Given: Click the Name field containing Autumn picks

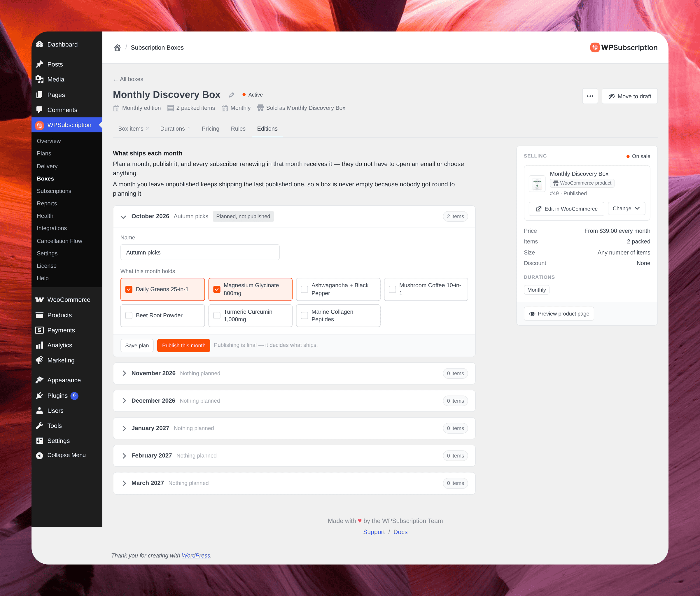Looking at the screenshot, I should point(200,253).
